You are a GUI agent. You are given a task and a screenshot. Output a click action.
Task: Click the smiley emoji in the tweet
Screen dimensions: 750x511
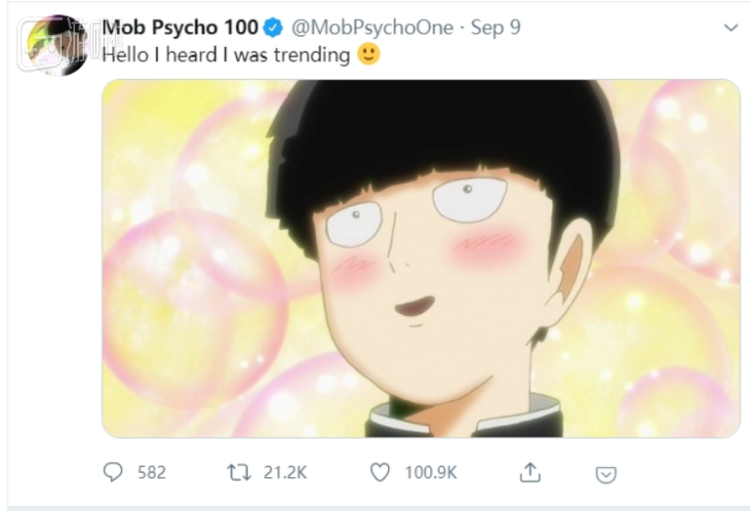point(369,54)
